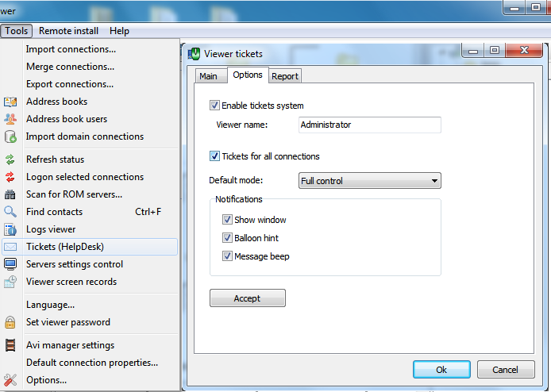Minimize the Viewer tickets dialog
551x392 pixels.
coord(473,50)
